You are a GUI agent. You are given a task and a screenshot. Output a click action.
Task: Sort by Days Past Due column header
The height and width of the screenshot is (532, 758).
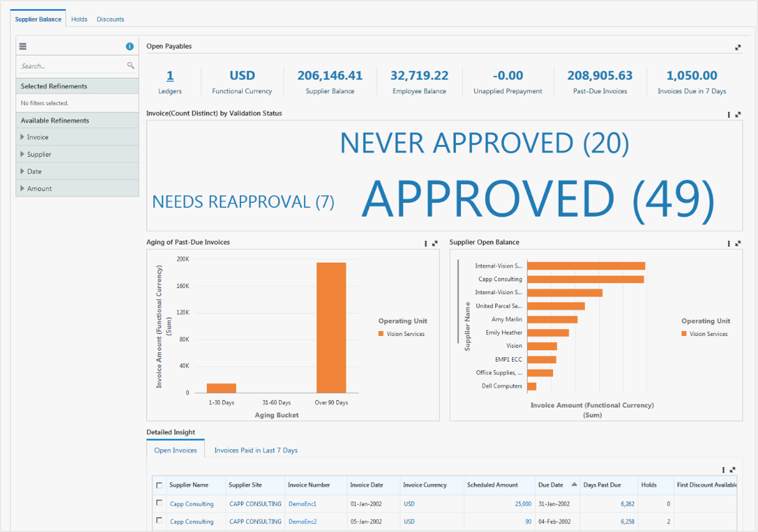[602, 485]
